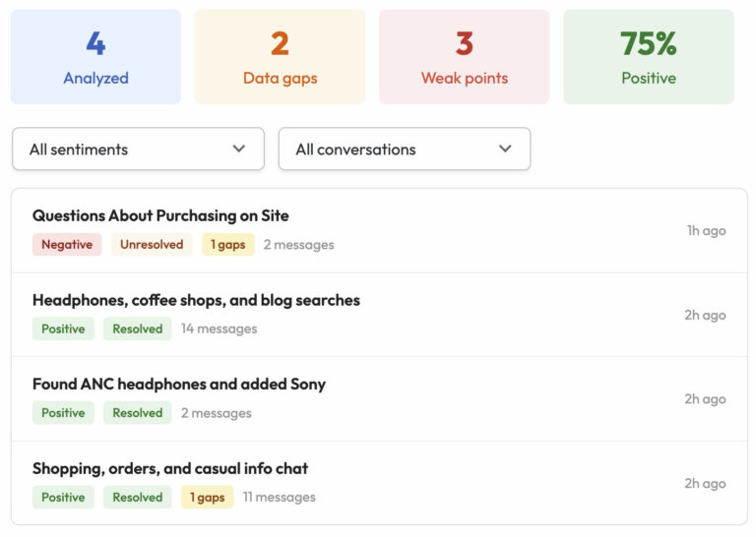
Task: Click the 75% Positive summary card
Action: click(x=648, y=57)
